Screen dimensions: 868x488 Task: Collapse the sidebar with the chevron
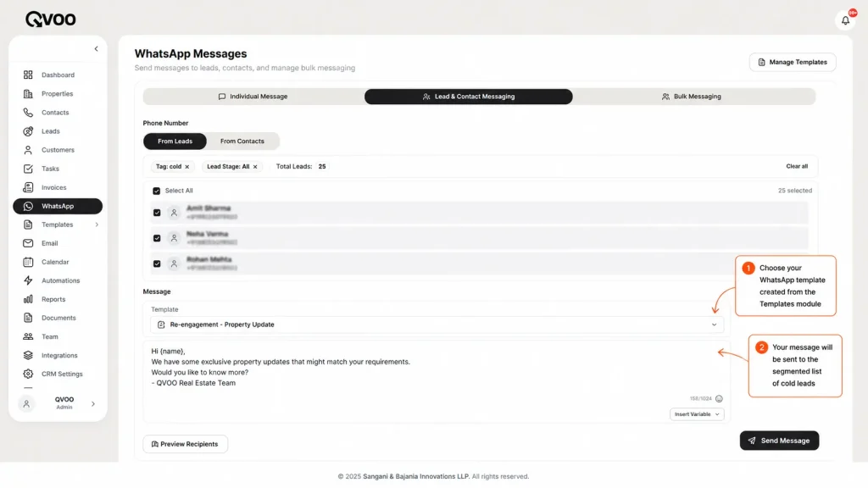point(97,48)
